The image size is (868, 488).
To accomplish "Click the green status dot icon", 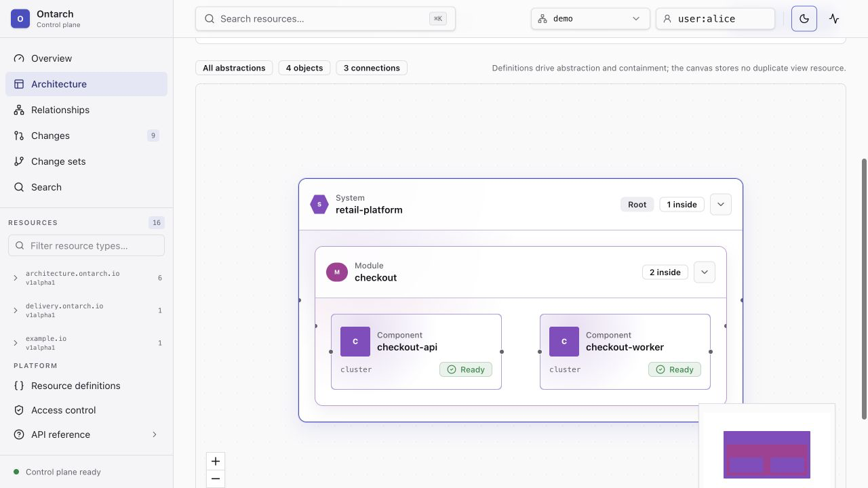I will [x=16, y=472].
